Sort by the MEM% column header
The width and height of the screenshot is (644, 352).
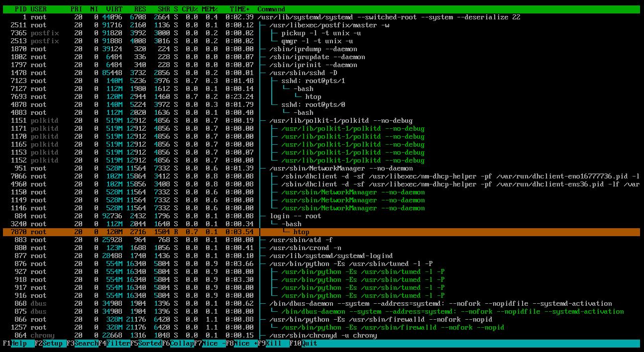210,9
